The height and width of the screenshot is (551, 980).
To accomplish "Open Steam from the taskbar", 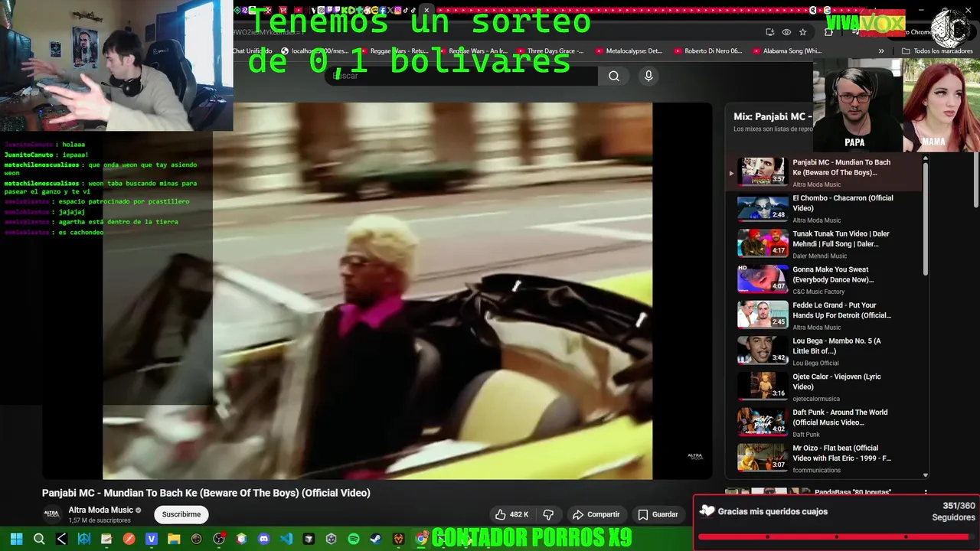I will click(x=376, y=539).
